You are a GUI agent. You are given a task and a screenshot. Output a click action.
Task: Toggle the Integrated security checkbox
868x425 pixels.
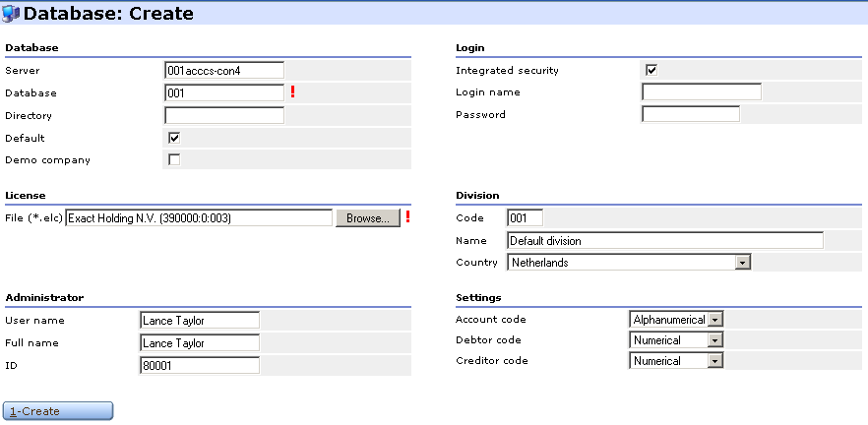(651, 70)
